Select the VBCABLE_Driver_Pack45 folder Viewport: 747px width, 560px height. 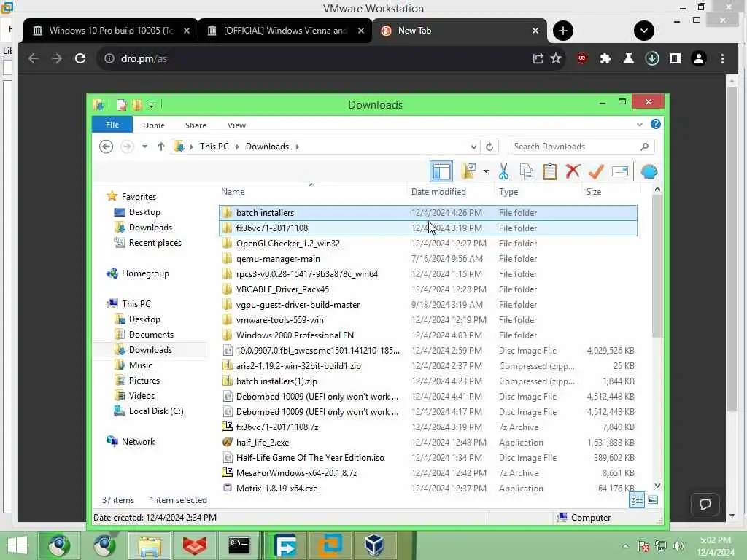[x=427, y=289]
